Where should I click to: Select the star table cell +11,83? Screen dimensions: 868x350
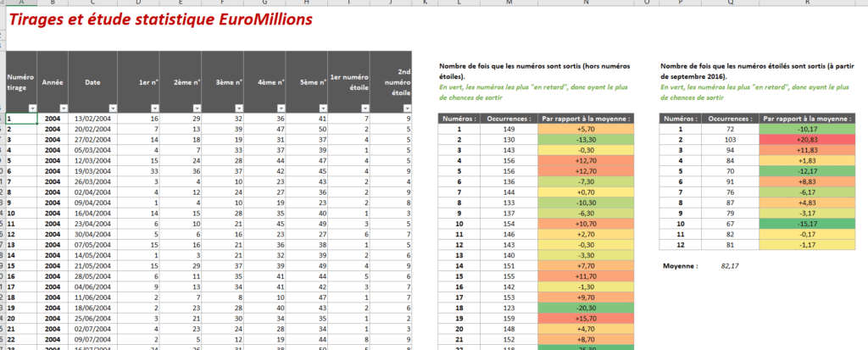point(807,150)
